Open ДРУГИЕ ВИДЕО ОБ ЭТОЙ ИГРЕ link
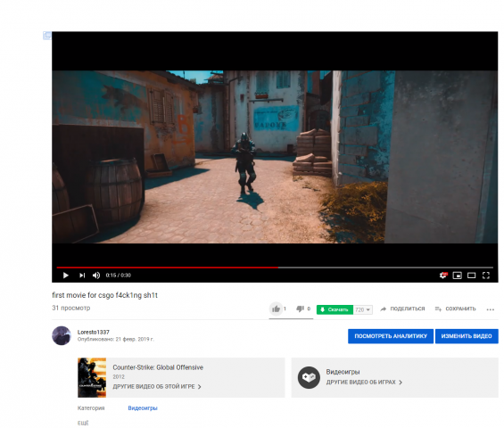Image resolution: width=504 pixels, height=428 pixels. coord(157,387)
